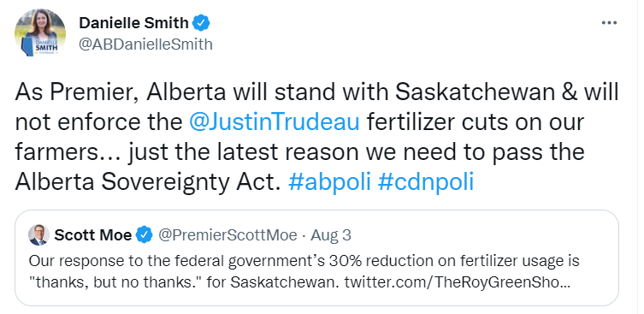
Task: Click Danielle Smith's blue verified badge
Action: pyautogui.click(x=201, y=23)
